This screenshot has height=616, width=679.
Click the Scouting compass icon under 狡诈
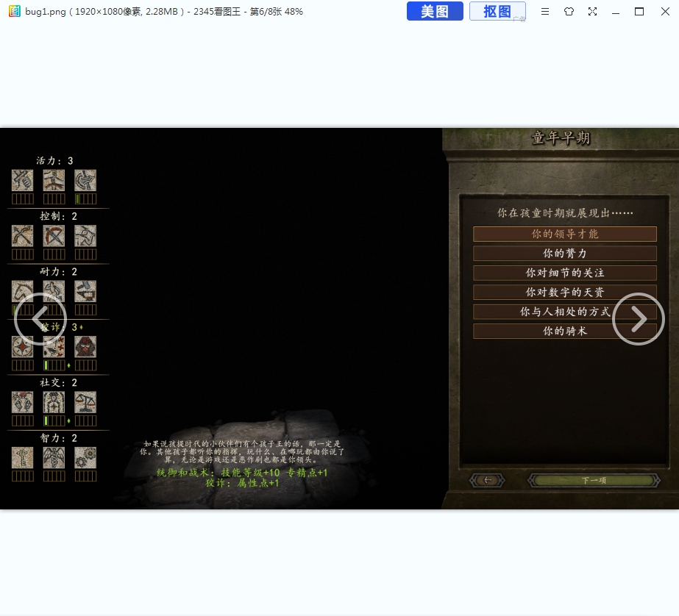point(23,347)
